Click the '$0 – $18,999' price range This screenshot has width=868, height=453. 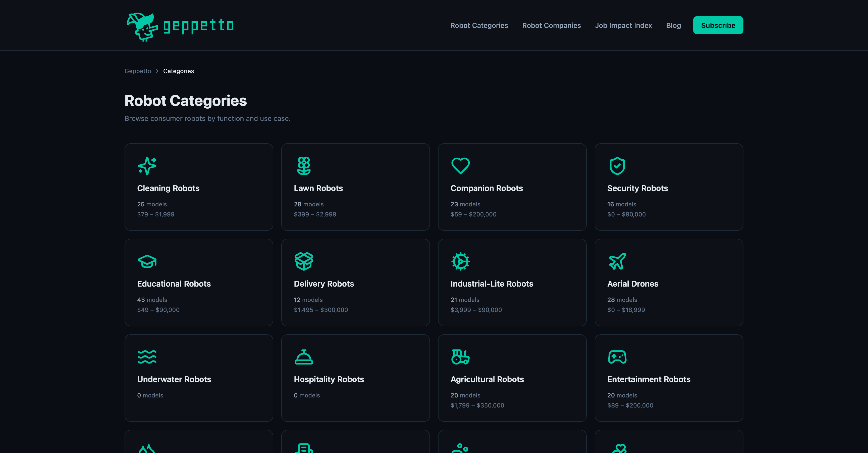(x=626, y=310)
